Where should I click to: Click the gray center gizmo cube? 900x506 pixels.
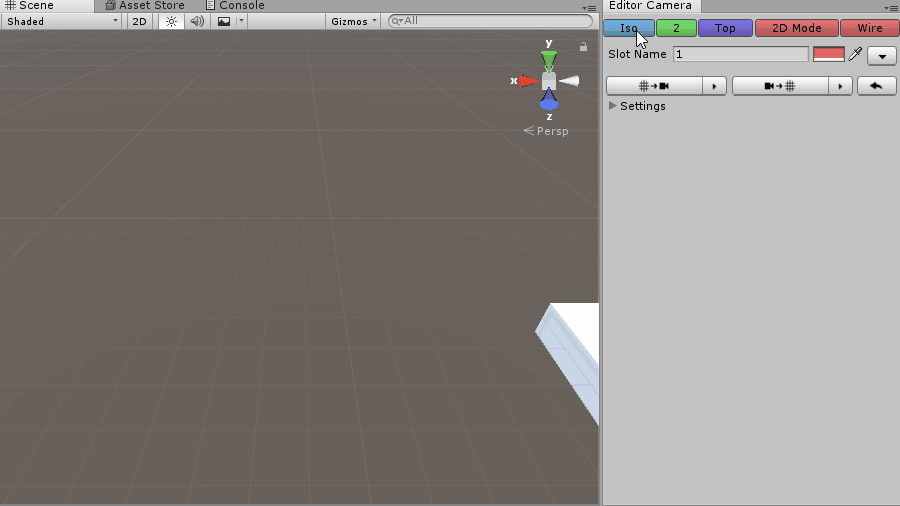coord(549,81)
